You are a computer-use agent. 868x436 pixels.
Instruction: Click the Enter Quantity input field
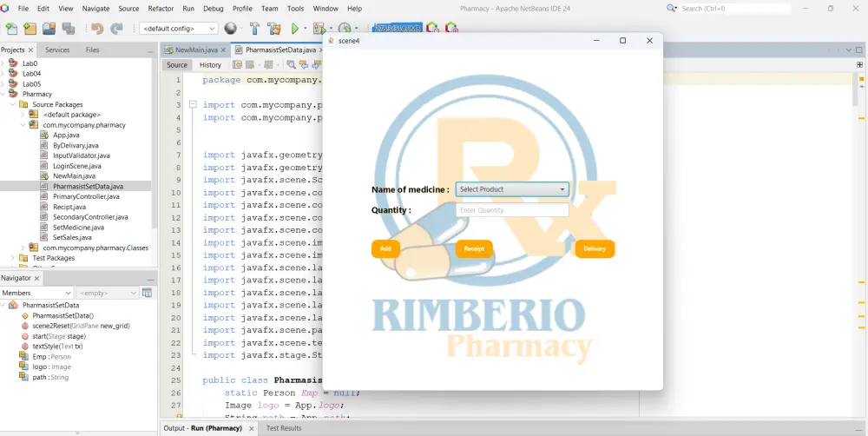512,210
